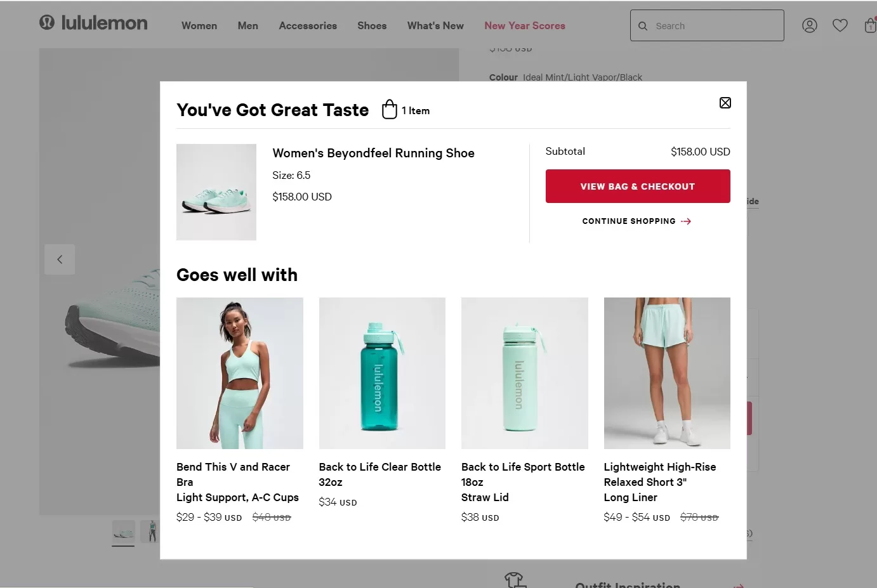Click the Size: 6.5 text
The image size is (877, 588).
coord(291,175)
